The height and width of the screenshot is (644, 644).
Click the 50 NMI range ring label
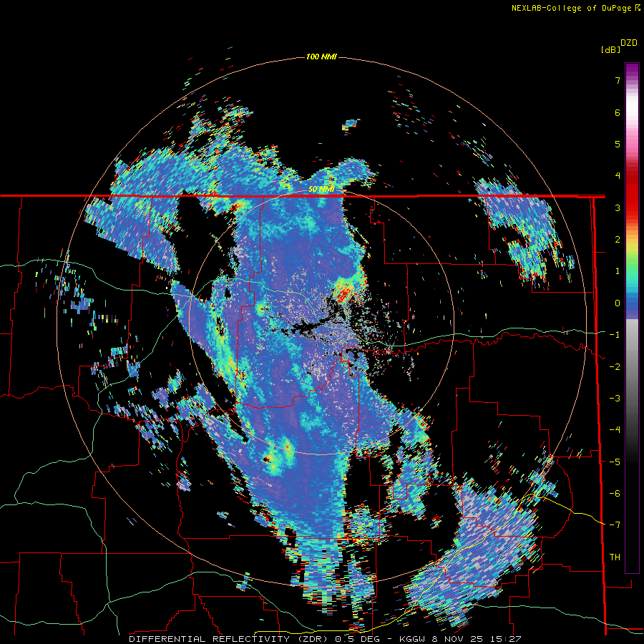321,190
